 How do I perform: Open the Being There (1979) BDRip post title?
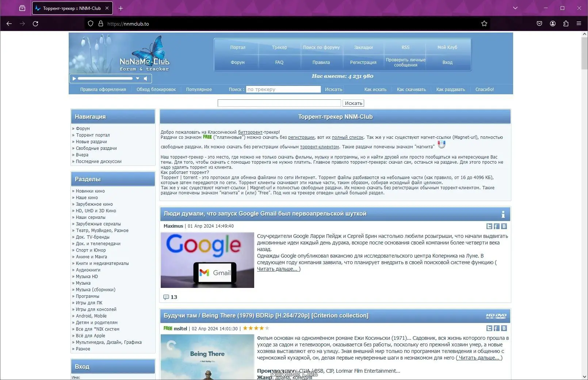(266, 316)
